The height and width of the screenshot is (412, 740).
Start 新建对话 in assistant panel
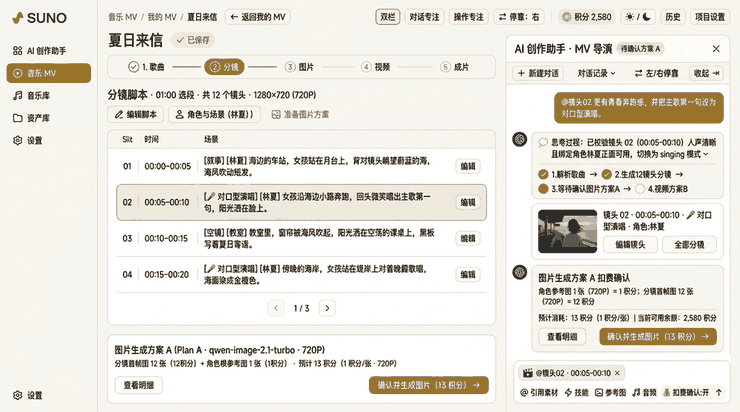pos(538,73)
